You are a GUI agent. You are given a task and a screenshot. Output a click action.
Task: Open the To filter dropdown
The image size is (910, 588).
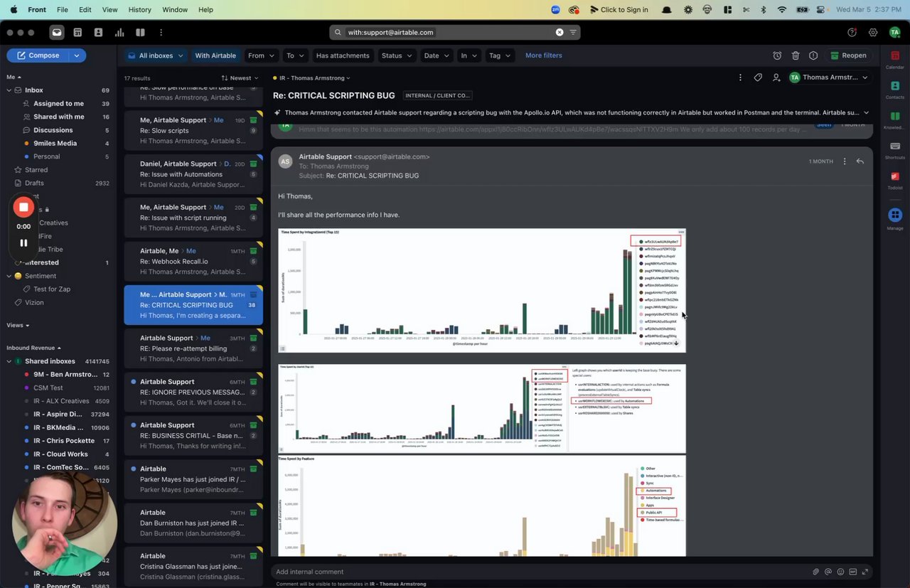click(295, 55)
